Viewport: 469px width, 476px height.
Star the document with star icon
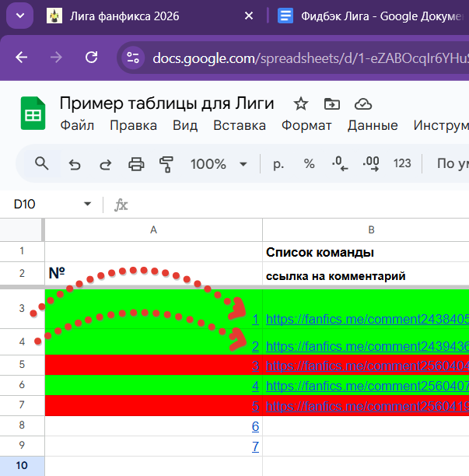(300, 104)
